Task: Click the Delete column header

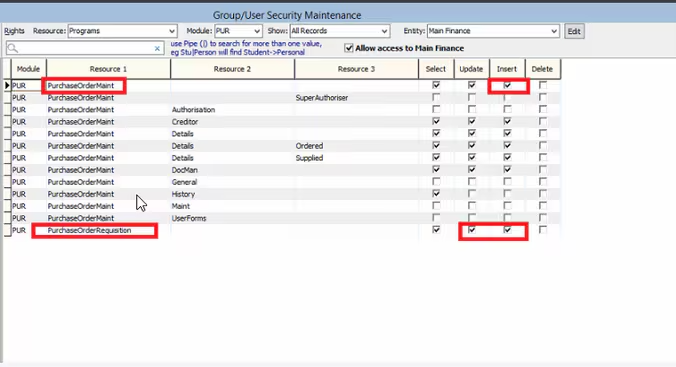Action: [542, 69]
